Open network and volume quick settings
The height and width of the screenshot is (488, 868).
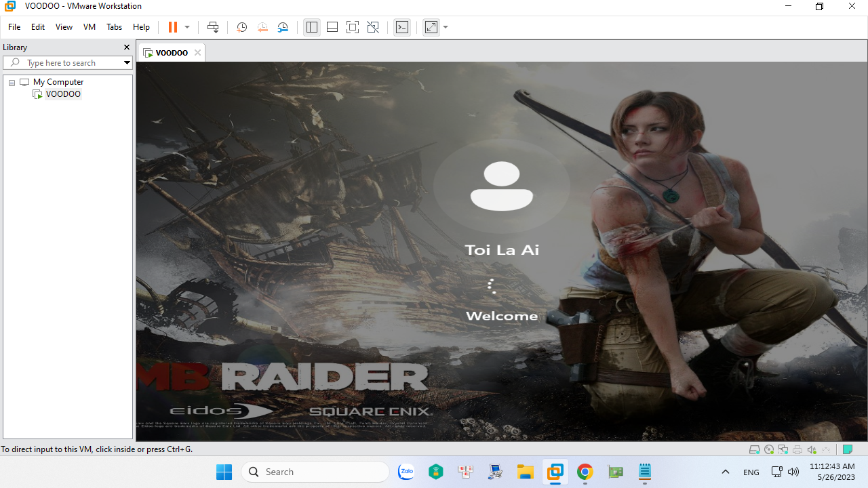coord(785,472)
